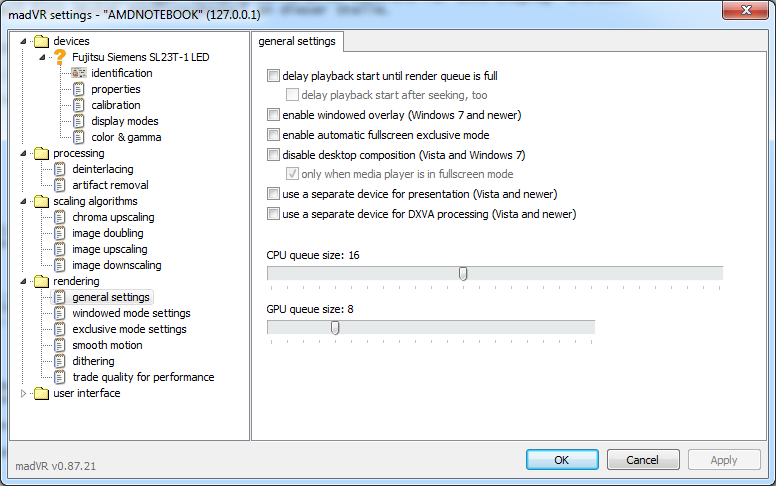
Task: Click the CPU queue size slider handle
Action: coord(463,273)
